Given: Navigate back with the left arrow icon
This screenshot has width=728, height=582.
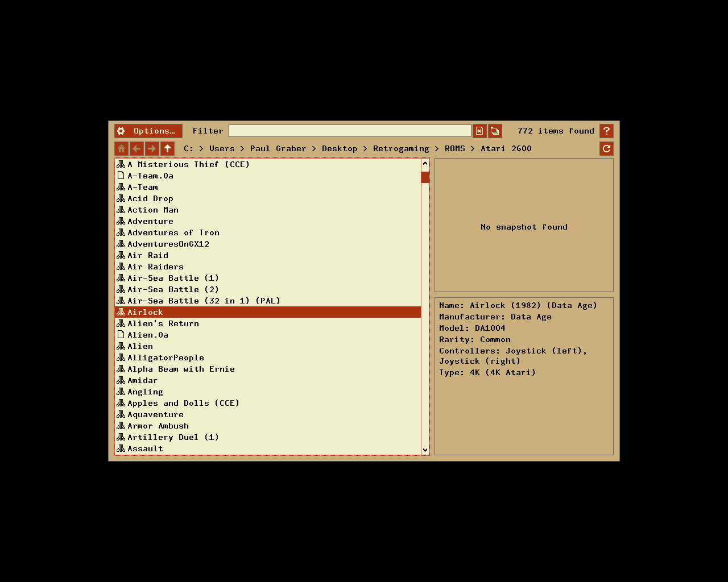Looking at the screenshot, I should pos(136,149).
